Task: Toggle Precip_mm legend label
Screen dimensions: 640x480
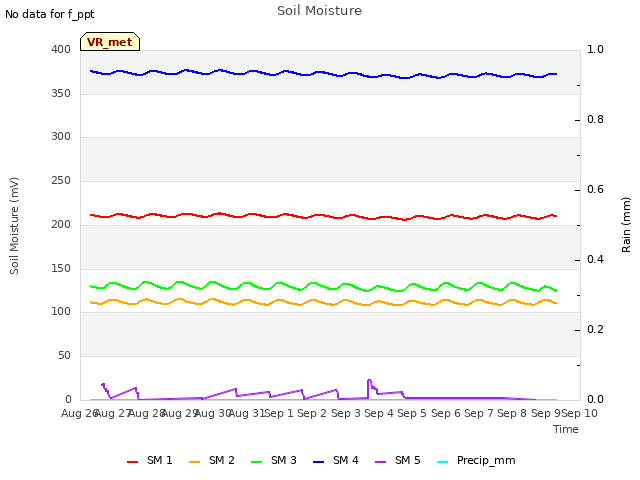Action: [486, 461]
